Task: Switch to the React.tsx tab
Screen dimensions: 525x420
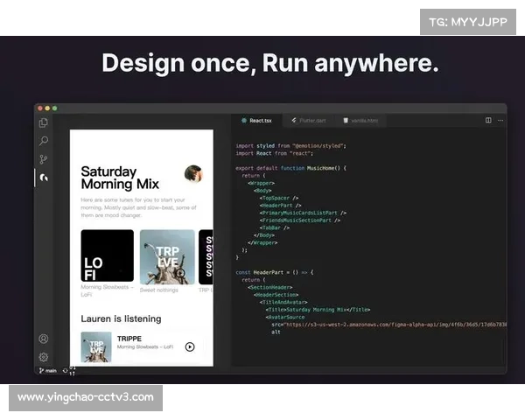Action: pyautogui.click(x=259, y=120)
